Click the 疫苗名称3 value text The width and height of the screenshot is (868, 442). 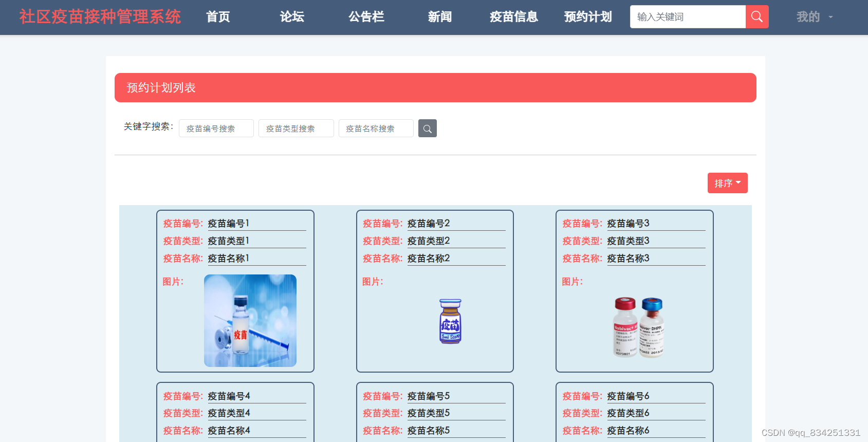(x=628, y=259)
